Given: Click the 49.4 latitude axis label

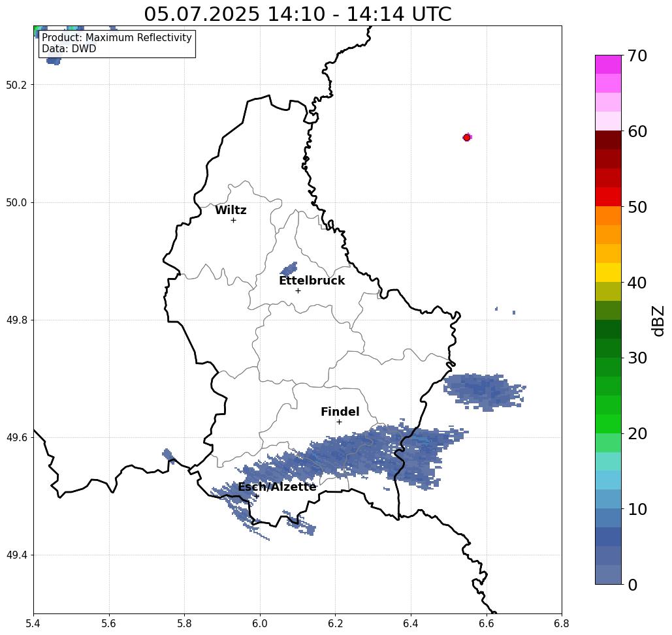Looking at the screenshot, I should click(16, 555).
